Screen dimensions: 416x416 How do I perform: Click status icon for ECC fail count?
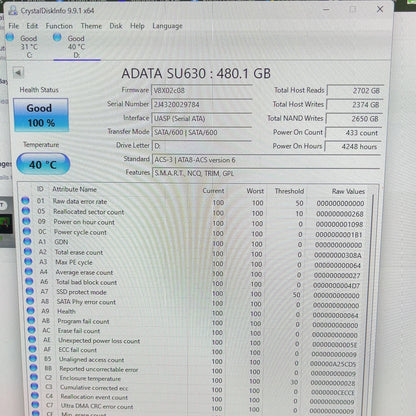[x=33, y=349]
